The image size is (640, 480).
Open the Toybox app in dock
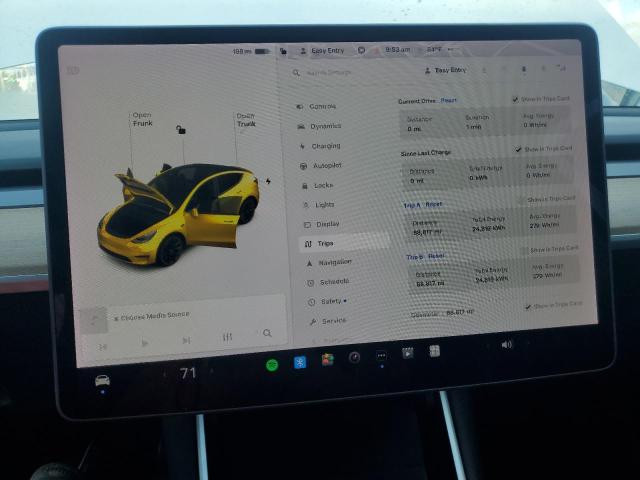click(x=327, y=360)
